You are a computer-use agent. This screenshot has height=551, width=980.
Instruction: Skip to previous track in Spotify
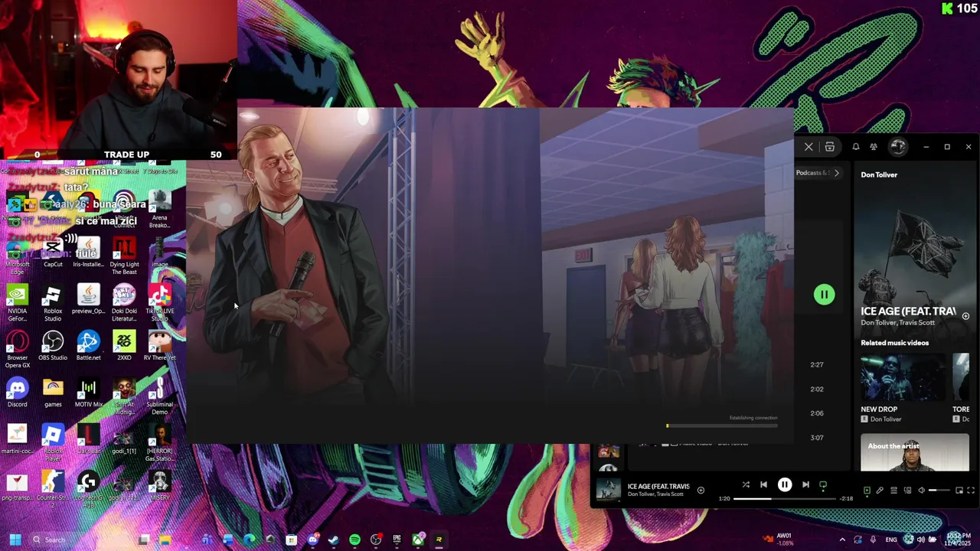pos(763,484)
